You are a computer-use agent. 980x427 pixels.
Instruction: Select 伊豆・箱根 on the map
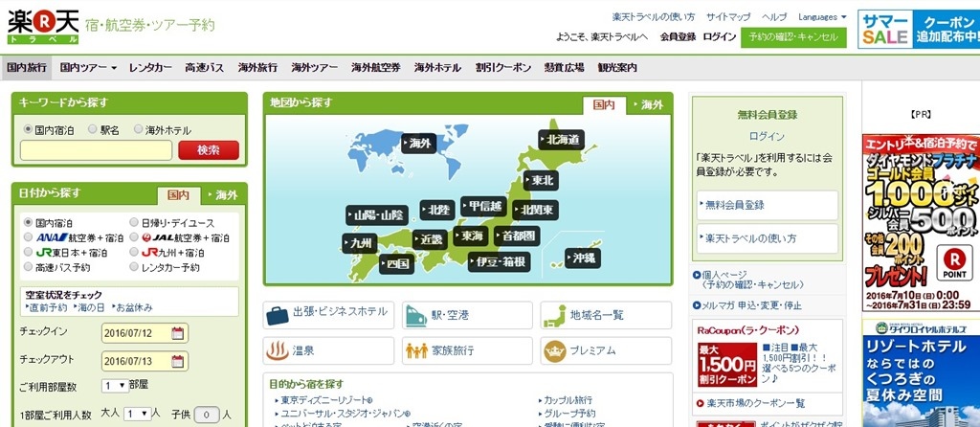point(499,261)
